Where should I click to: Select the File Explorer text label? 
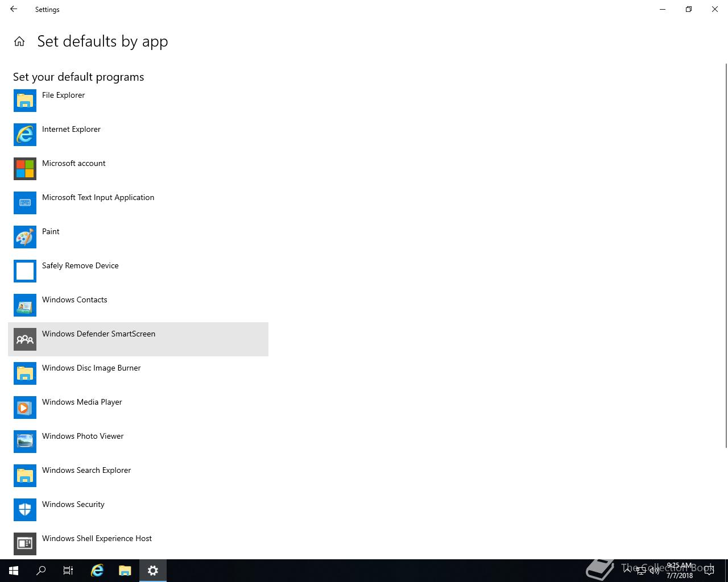[63, 95]
